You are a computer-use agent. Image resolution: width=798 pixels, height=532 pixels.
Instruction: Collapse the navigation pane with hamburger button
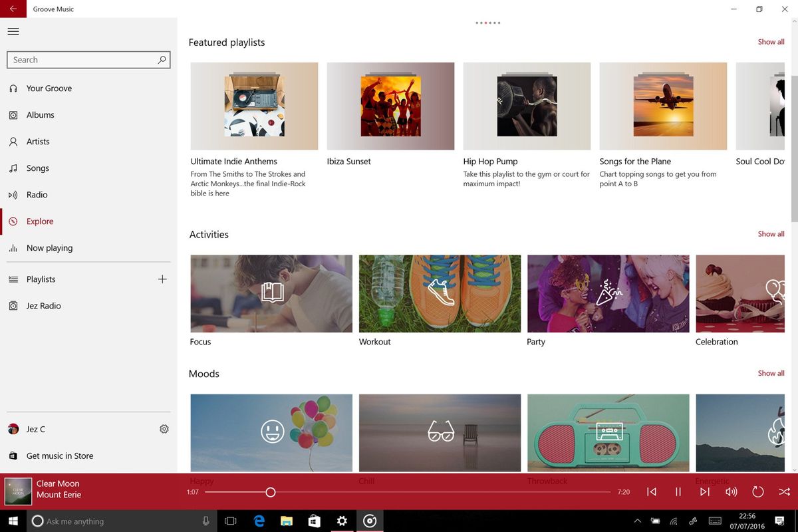coord(13,31)
